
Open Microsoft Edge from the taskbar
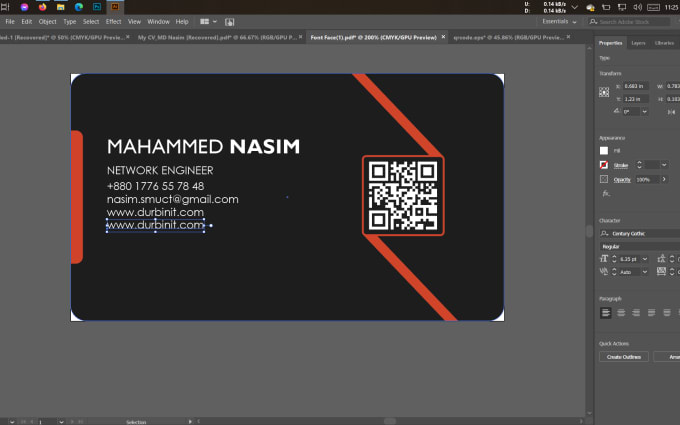[79, 7]
